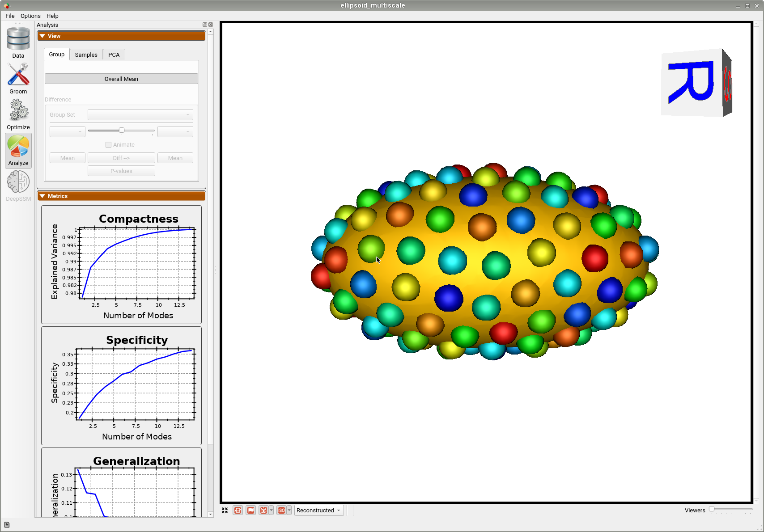
Task: Switch to the Group tab
Action: pos(57,54)
